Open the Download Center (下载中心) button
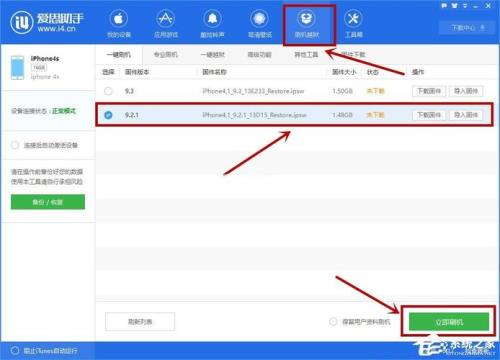 [x=468, y=28]
